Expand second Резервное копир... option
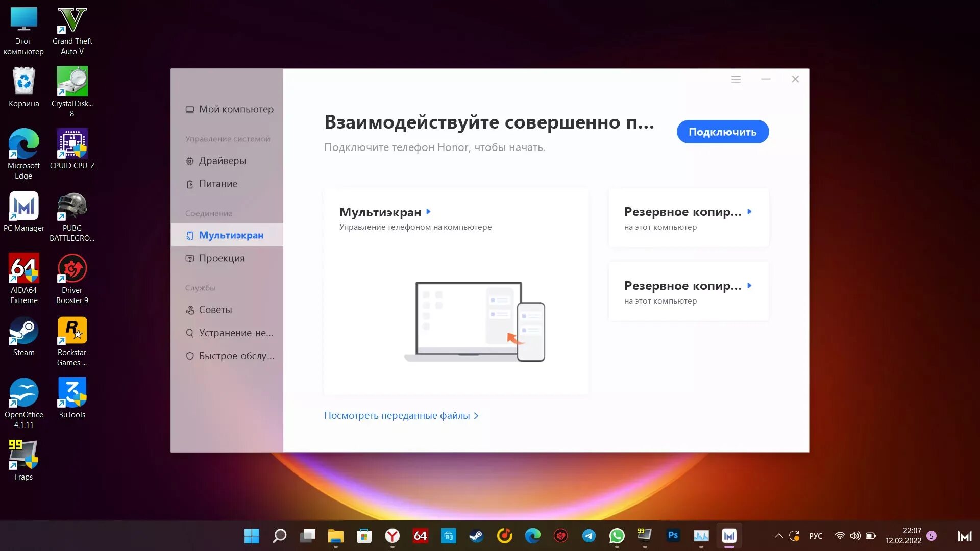The image size is (980, 551). (x=750, y=285)
